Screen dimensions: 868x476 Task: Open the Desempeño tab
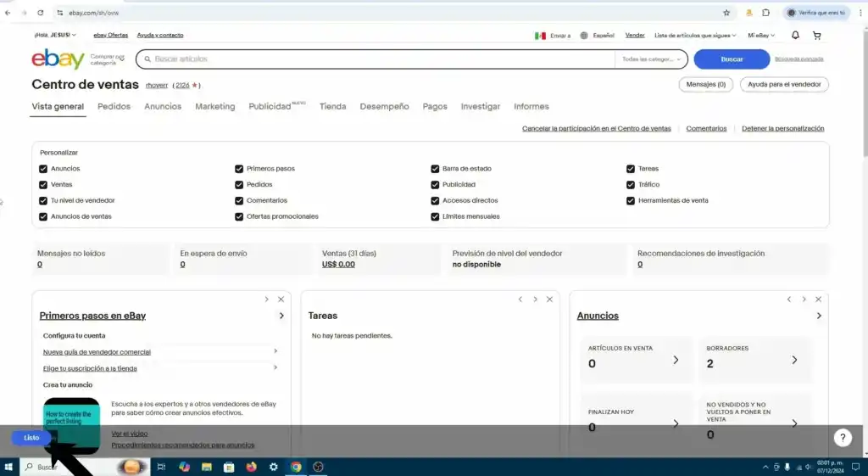(384, 106)
